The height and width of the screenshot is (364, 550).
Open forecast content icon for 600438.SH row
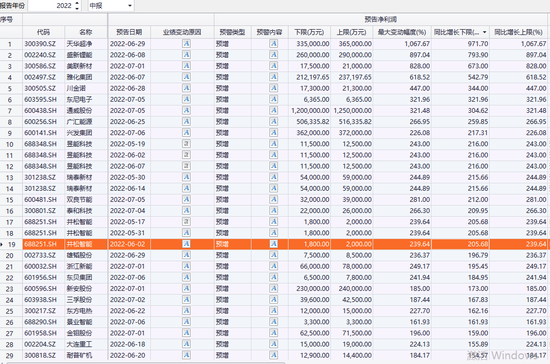point(273,110)
